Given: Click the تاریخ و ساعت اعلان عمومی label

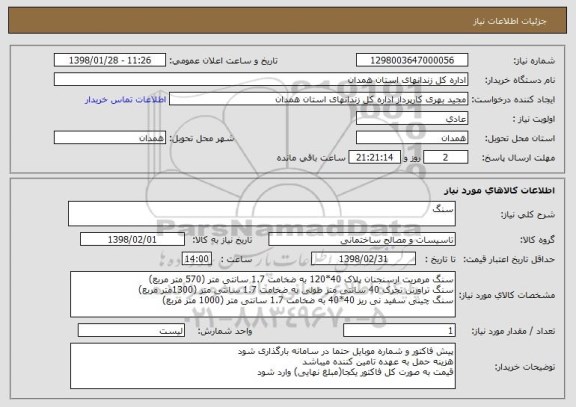Looking at the screenshot, I should coord(223,61).
